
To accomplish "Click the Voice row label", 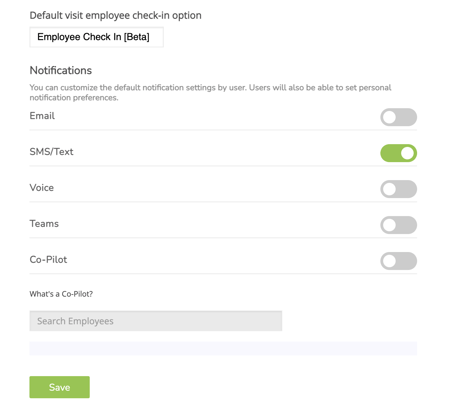I will pos(42,188).
